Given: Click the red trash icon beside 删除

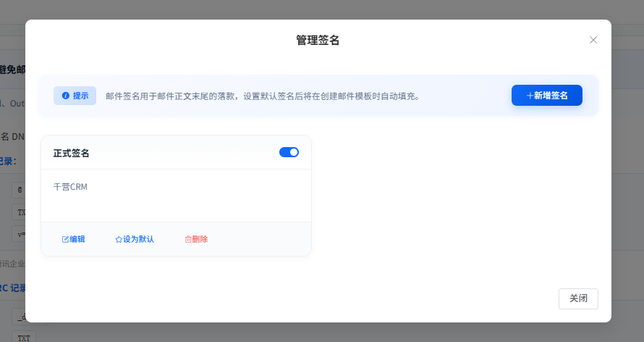Looking at the screenshot, I should pos(188,239).
